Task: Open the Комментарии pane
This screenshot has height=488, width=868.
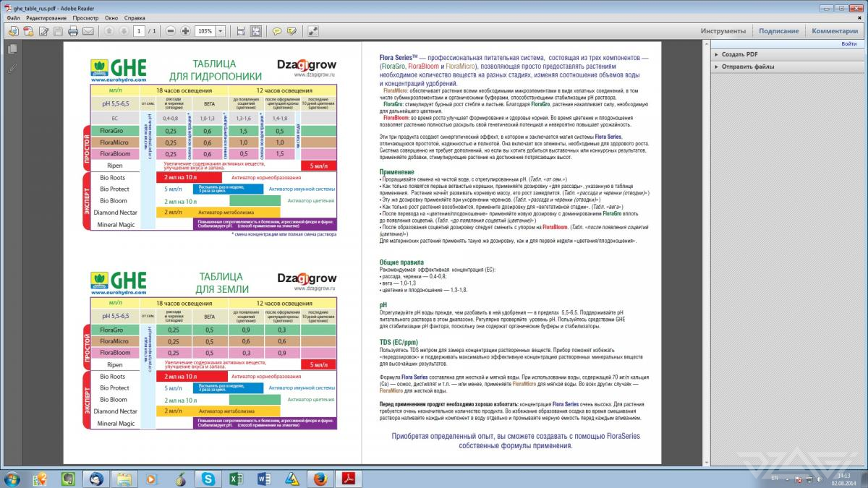Action: click(835, 31)
